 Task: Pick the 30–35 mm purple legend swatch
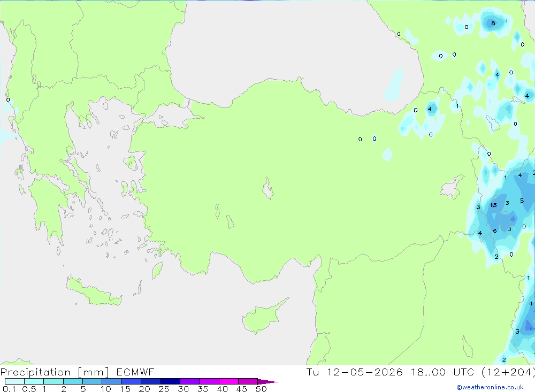click(x=189, y=381)
